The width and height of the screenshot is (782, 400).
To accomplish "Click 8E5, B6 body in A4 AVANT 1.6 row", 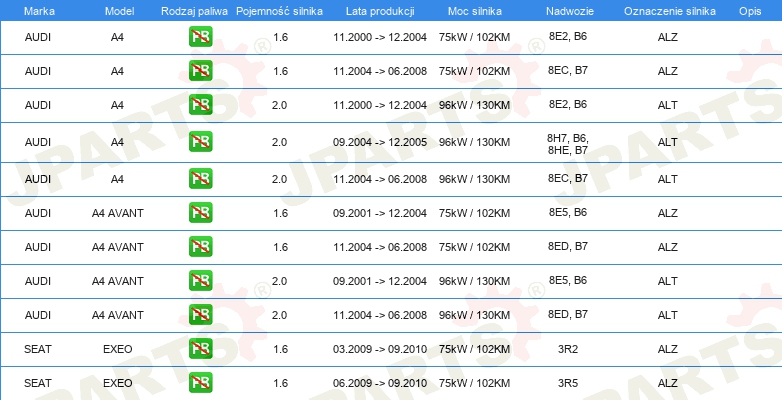I will point(568,212).
